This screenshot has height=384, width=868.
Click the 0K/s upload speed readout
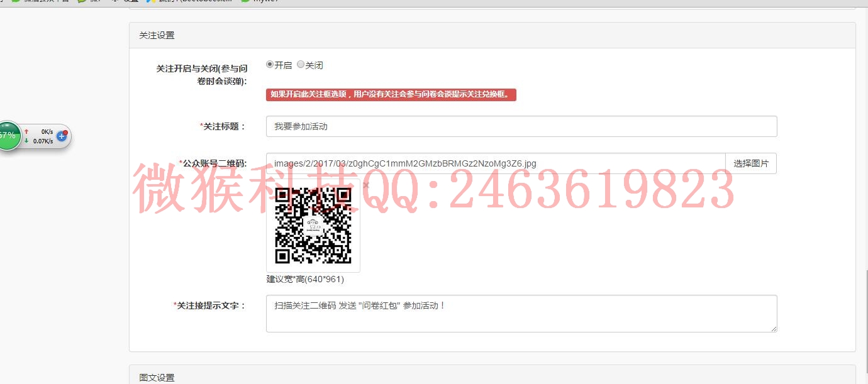point(47,132)
